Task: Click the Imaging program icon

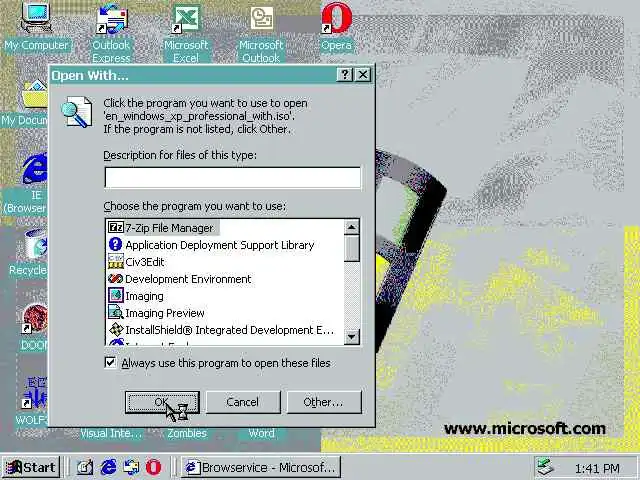Action: 116,296
